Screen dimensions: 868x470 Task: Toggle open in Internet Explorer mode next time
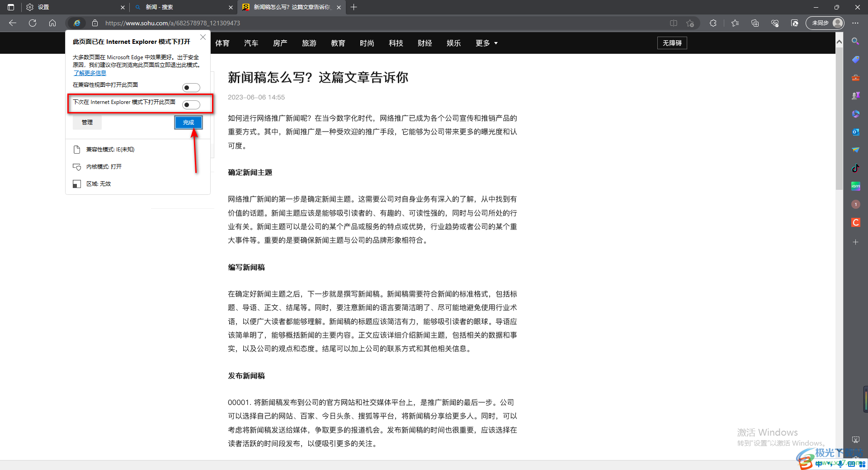click(191, 105)
